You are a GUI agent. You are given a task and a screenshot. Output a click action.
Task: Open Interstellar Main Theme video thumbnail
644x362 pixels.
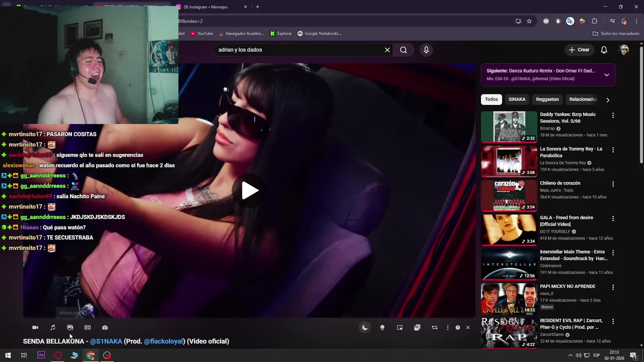[x=509, y=264]
